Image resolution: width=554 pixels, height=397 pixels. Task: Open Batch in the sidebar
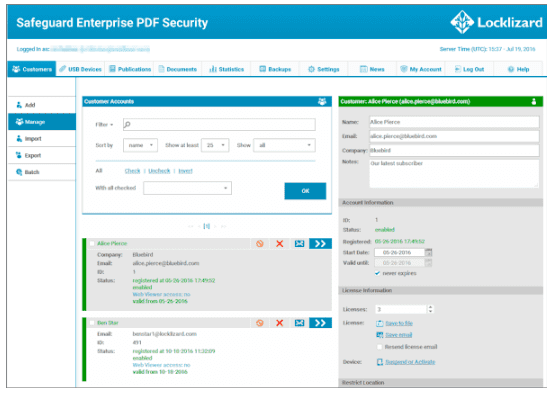[42, 172]
